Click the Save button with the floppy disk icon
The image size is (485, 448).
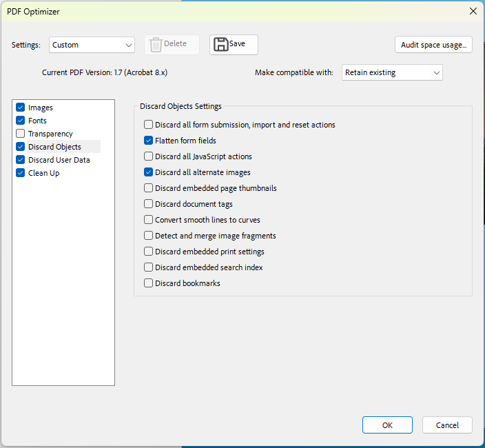[234, 45]
